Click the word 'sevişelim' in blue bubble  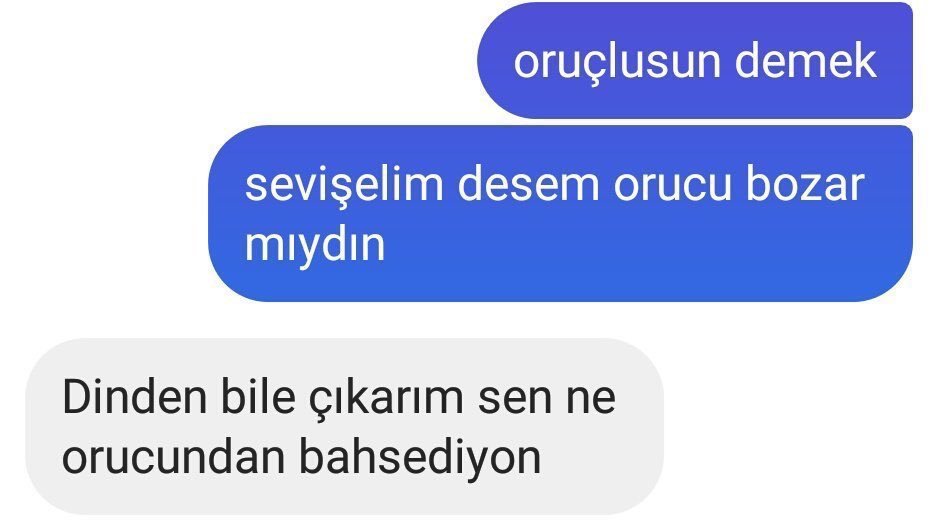(x=344, y=186)
